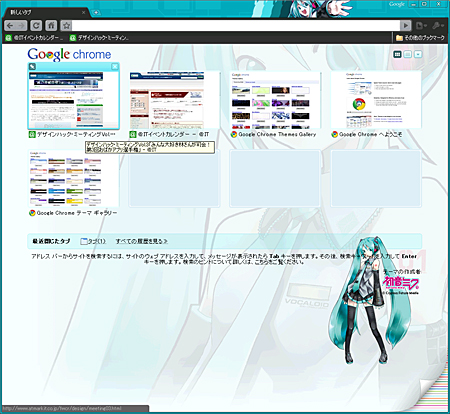
Task: Reopen the recently closed tabs entry
Action: 93,241
